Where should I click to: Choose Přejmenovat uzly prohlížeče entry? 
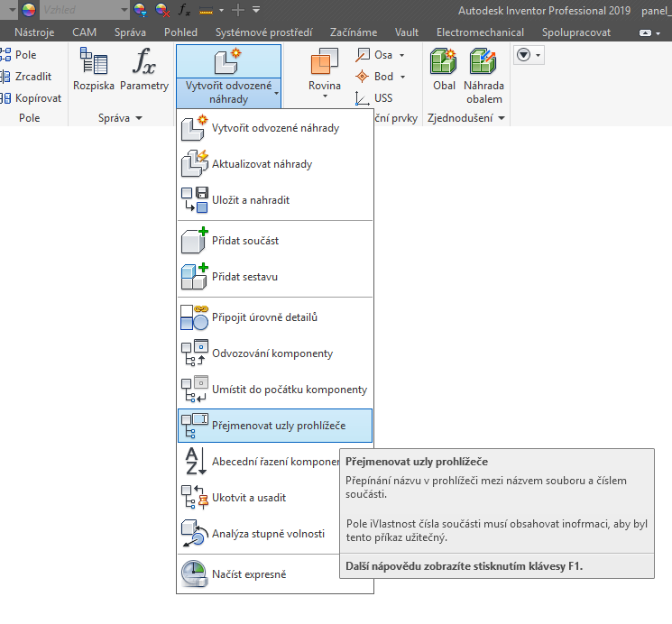[x=275, y=426]
